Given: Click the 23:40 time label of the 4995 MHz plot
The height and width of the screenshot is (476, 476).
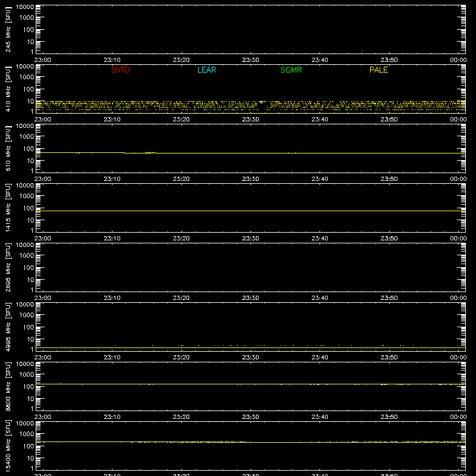Looking at the screenshot, I should pyautogui.click(x=320, y=358).
